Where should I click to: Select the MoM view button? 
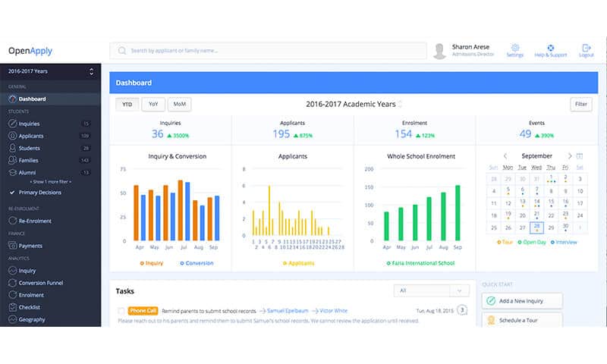pos(180,105)
